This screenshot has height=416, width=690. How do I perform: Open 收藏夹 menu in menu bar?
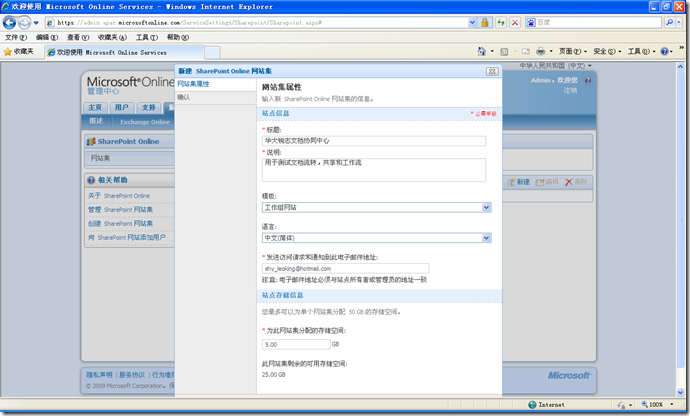pos(112,37)
